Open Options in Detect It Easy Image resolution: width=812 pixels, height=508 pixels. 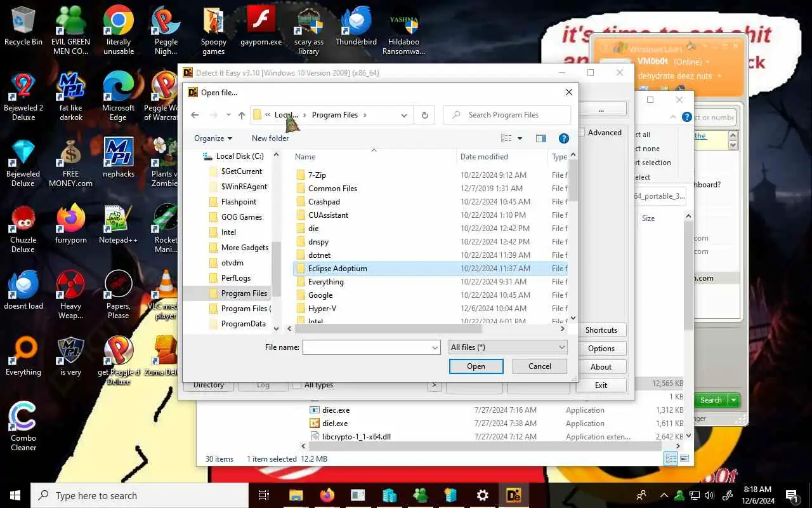pos(601,349)
